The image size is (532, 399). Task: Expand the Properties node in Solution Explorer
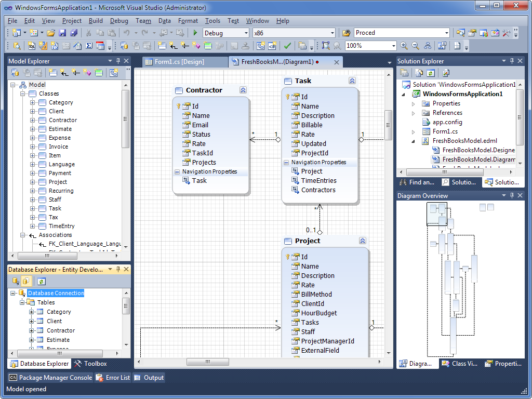point(413,103)
